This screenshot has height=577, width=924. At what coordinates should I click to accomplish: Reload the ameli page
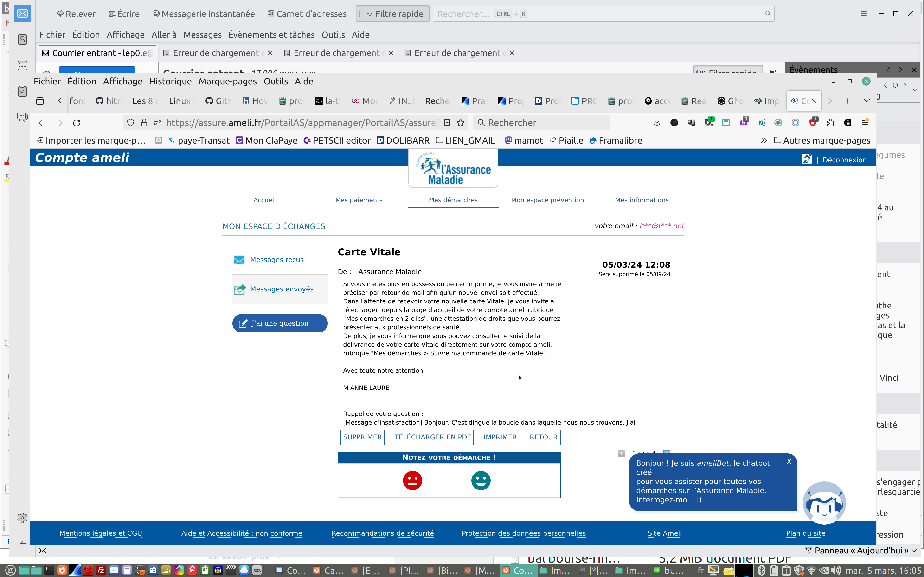(x=76, y=123)
